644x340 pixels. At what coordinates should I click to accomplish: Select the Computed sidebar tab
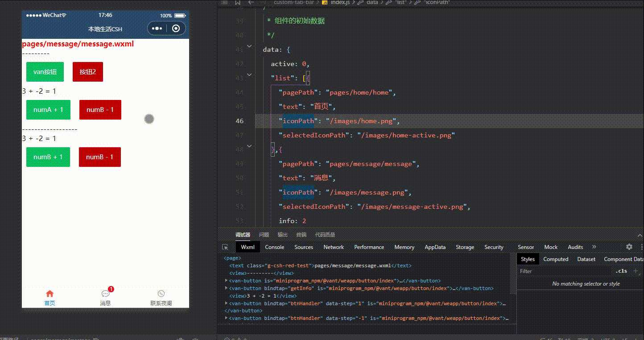(x=556, y=259)
